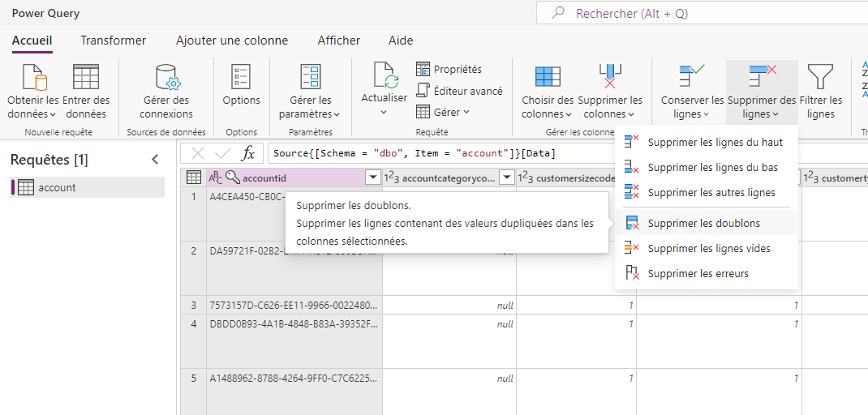Open Choisir des colonnes dropdown arrow
This screenshot has width=868, height=415.
[569, 114]
